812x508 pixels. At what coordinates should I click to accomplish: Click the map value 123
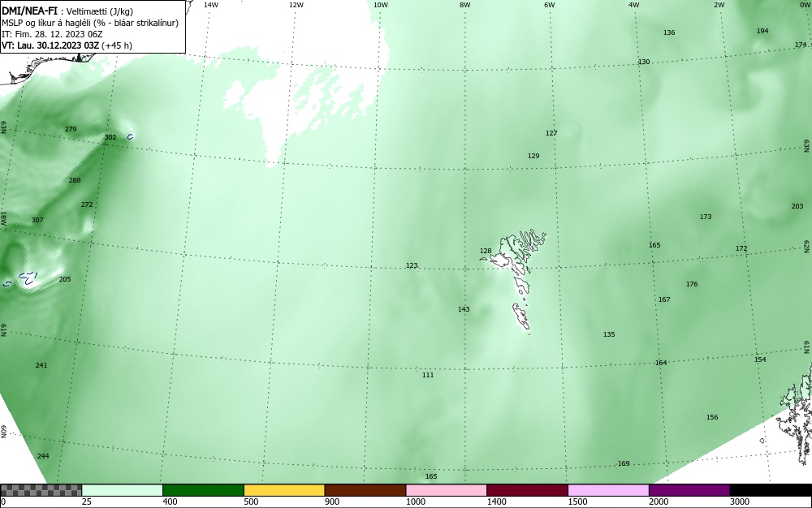[x=412, y=265]
